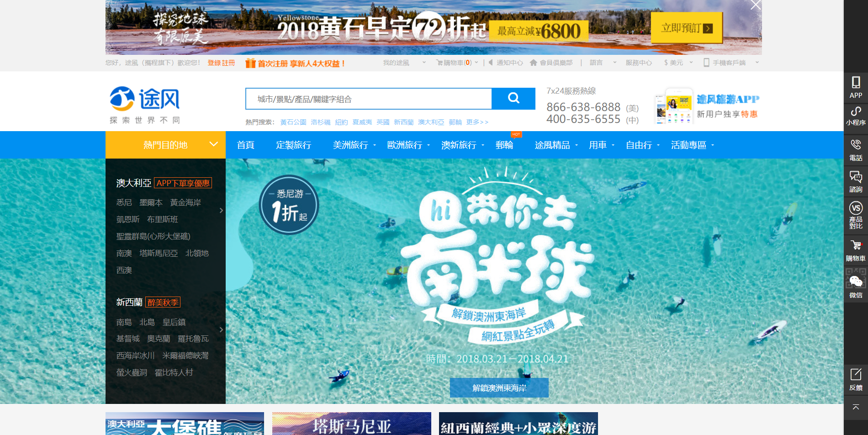The height and width of the screenshot is (435, 868).
Task: Focus the destination search input field
Action: click(x=369, y=99)
